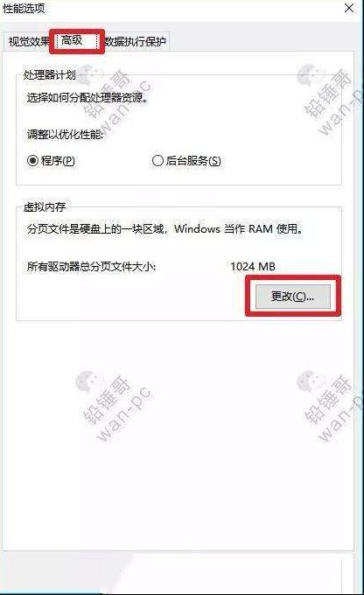
Task: Close the 性能选项 dialog
Action: click(x=349, y=9)
